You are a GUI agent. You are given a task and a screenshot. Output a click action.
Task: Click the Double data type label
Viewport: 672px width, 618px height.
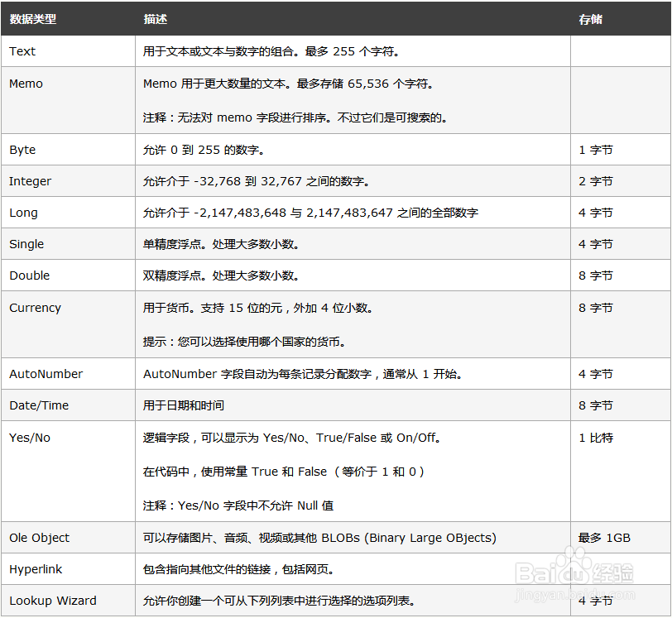click(x=26, y=275)
